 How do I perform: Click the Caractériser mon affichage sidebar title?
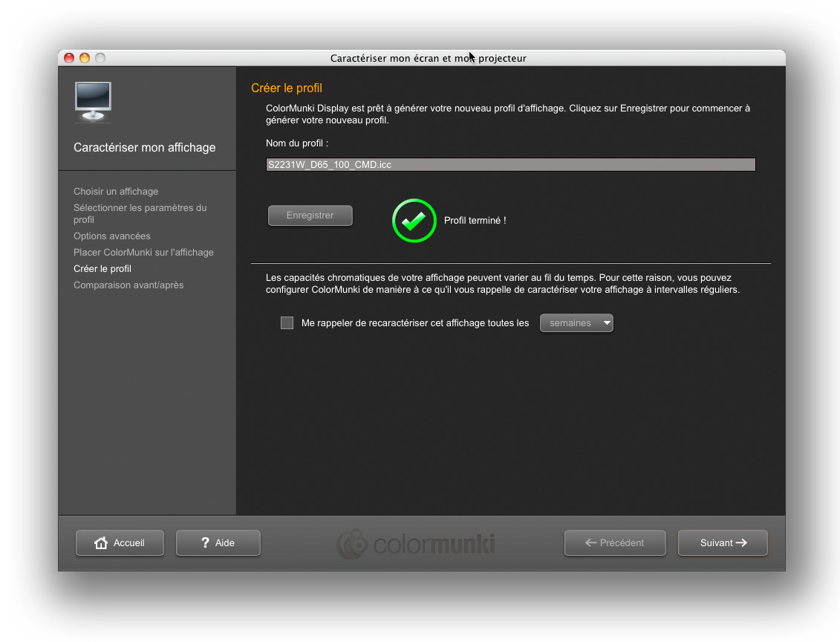point(145,147)
